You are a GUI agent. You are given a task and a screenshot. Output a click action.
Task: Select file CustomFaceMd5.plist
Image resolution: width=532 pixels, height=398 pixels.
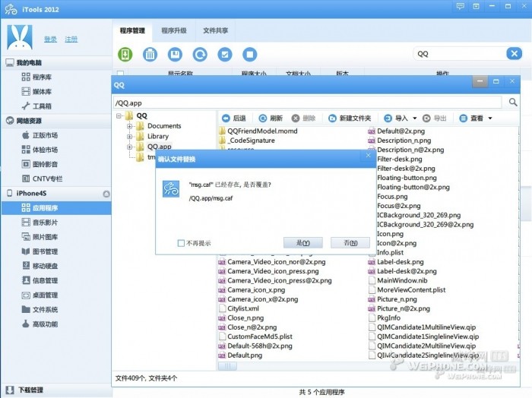pyautogui.click(x=255, y=336)
